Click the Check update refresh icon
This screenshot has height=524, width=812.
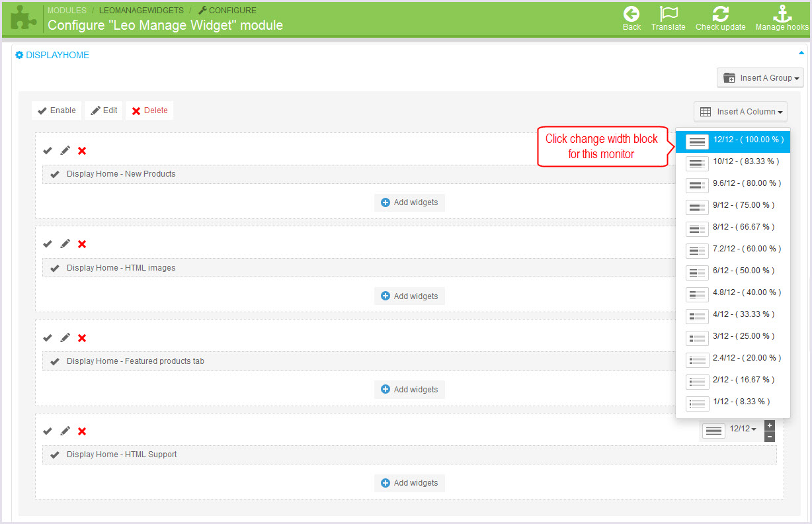[720, 14]
